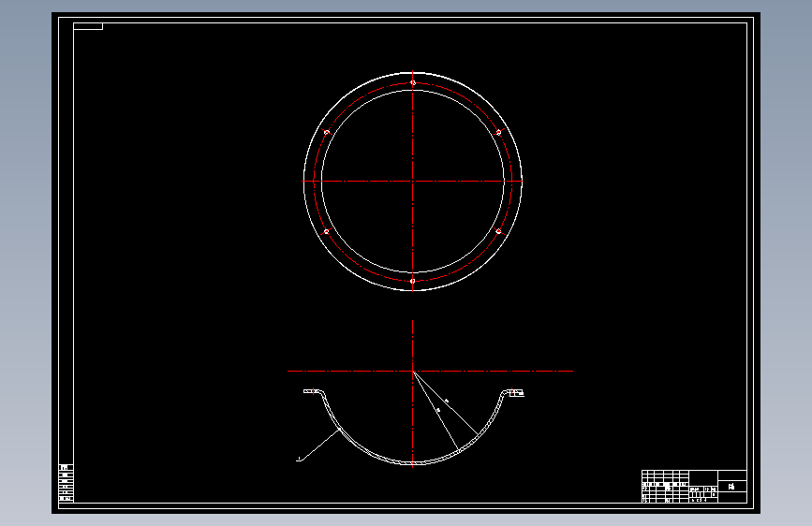Select the revision table on the left border
The height and width of the screenshot is (526, 812).
[x=66, y=483]
